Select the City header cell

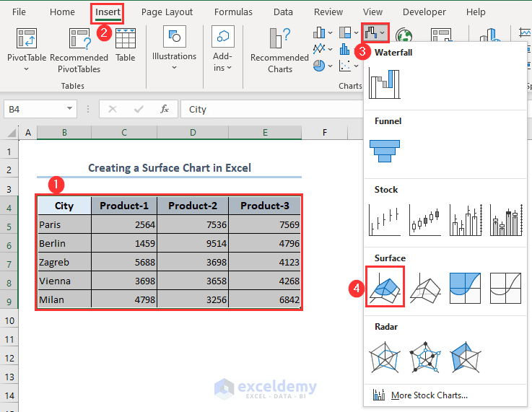tap(64, 206)
